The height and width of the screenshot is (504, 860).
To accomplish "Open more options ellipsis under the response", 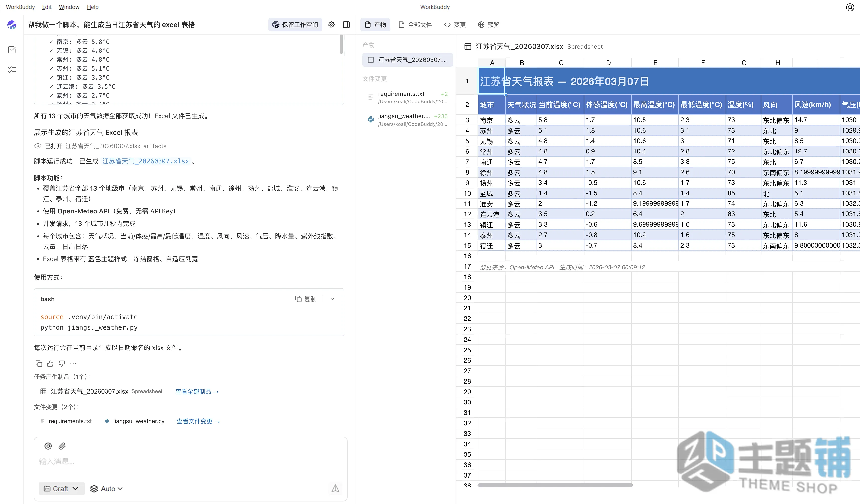I will click(x=73, y=363).
